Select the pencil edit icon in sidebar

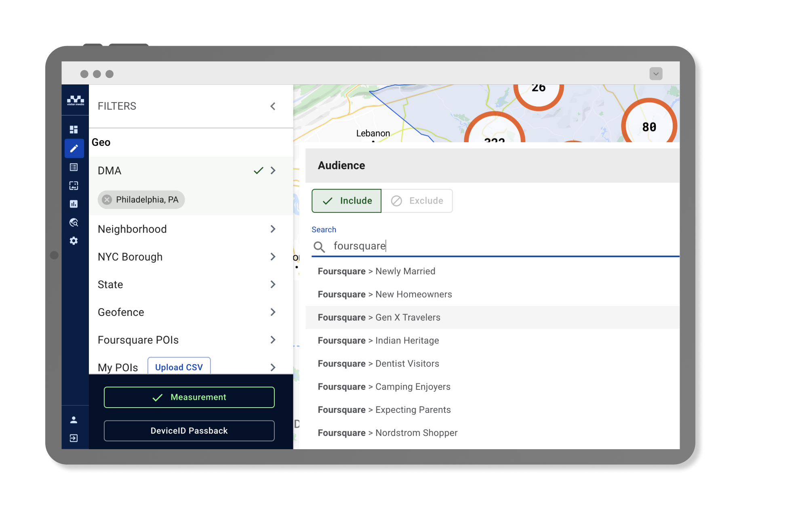tap(74, 149)
